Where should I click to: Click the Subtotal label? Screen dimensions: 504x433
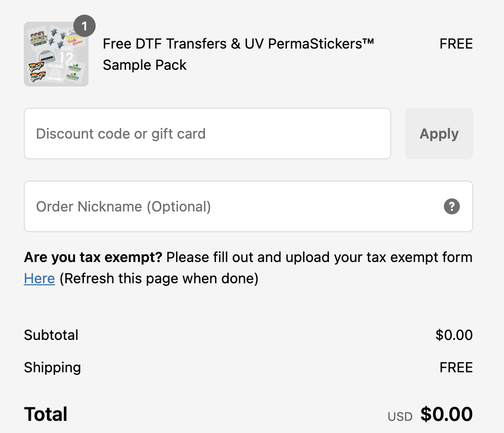coord(51,335)
